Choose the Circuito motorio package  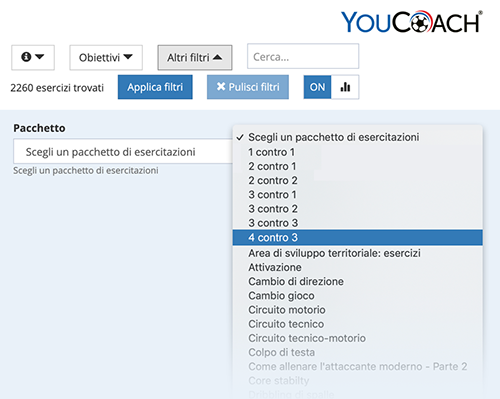pyautogui.click(x=357, y=310)
